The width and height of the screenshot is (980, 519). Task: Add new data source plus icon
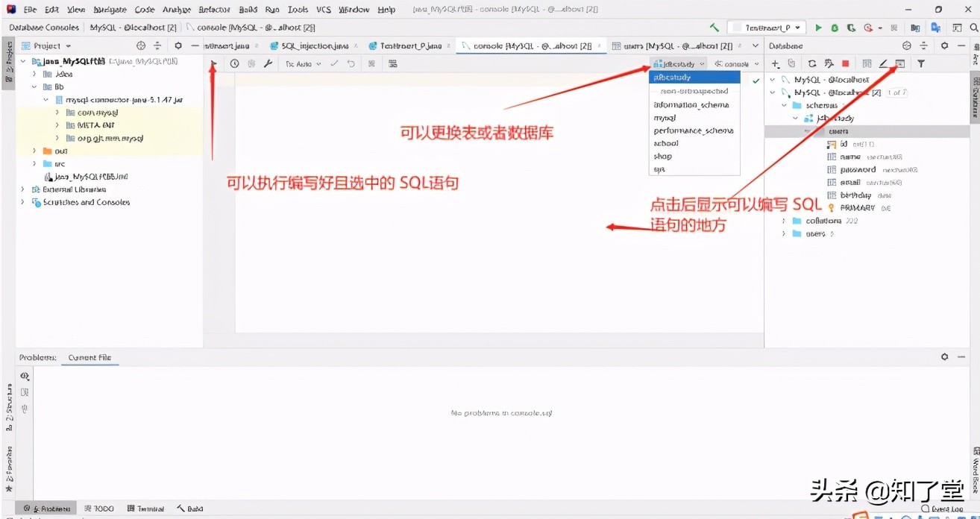(776, 64)
